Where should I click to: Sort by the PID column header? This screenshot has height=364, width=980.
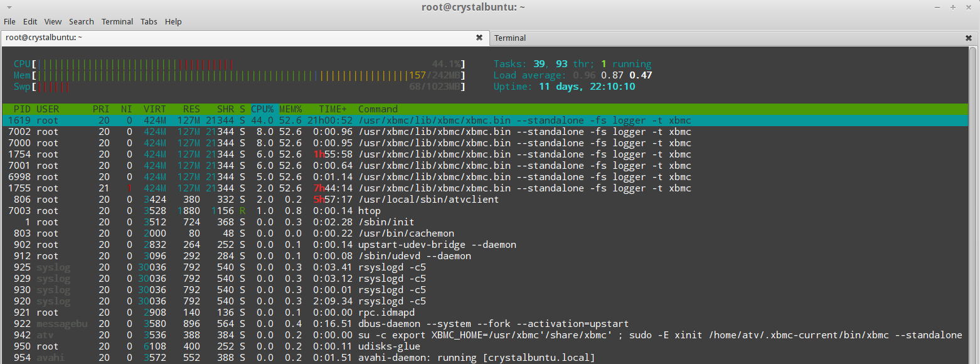[22, 109]
